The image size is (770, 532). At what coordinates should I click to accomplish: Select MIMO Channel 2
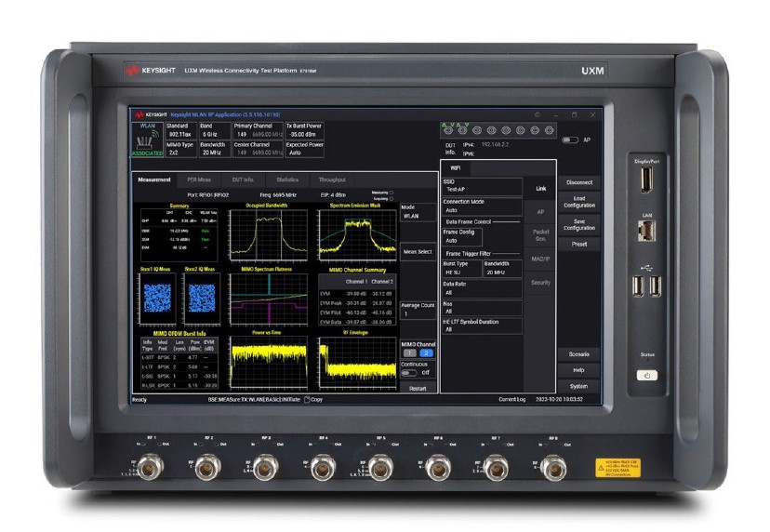click(426, 353)
